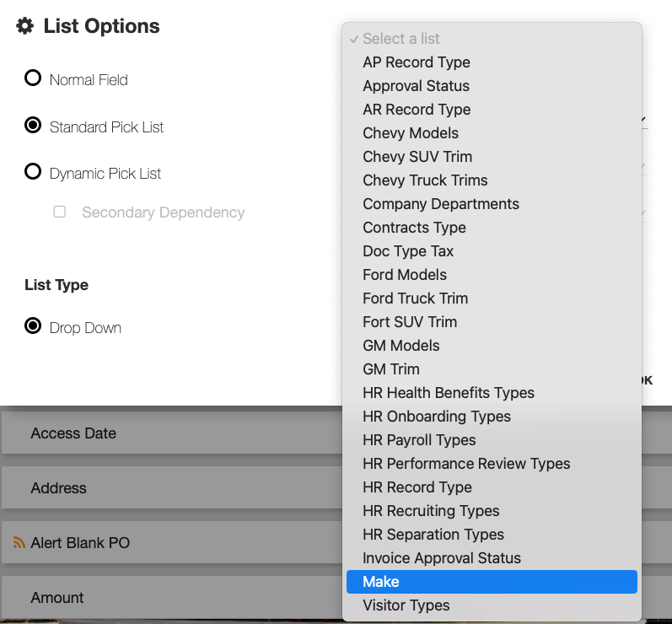Choose the Dynamic Pick List option

33,172
